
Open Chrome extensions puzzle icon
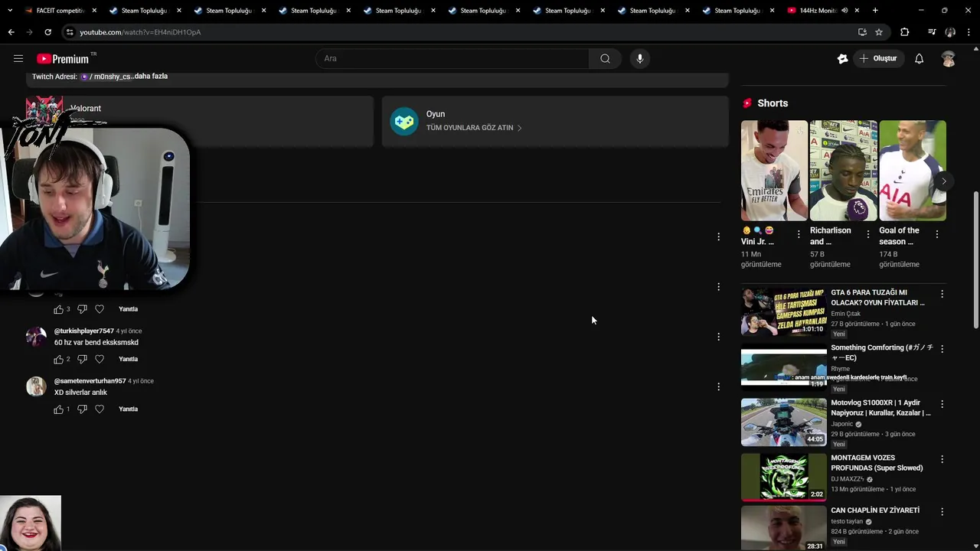[x=904, y=32]
